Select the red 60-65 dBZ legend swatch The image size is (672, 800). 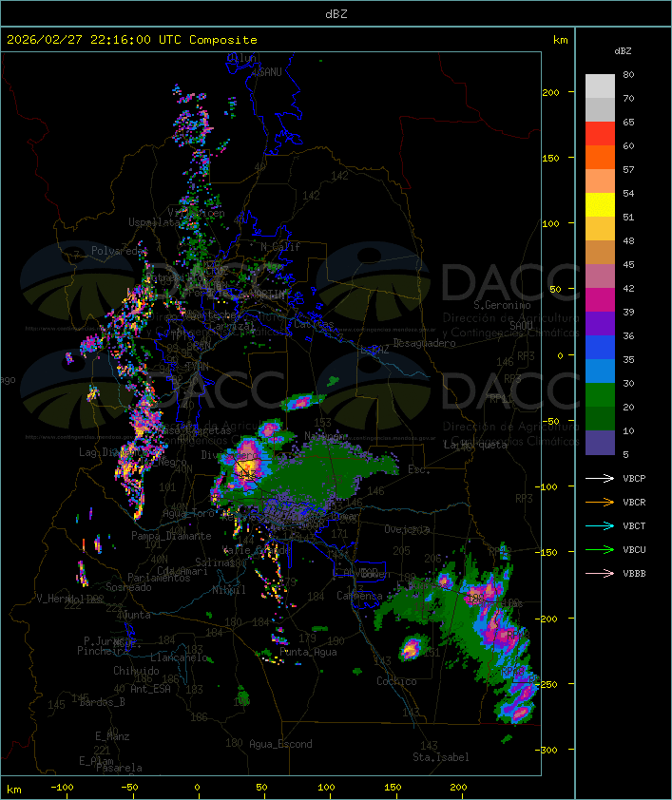pos(600,134)
